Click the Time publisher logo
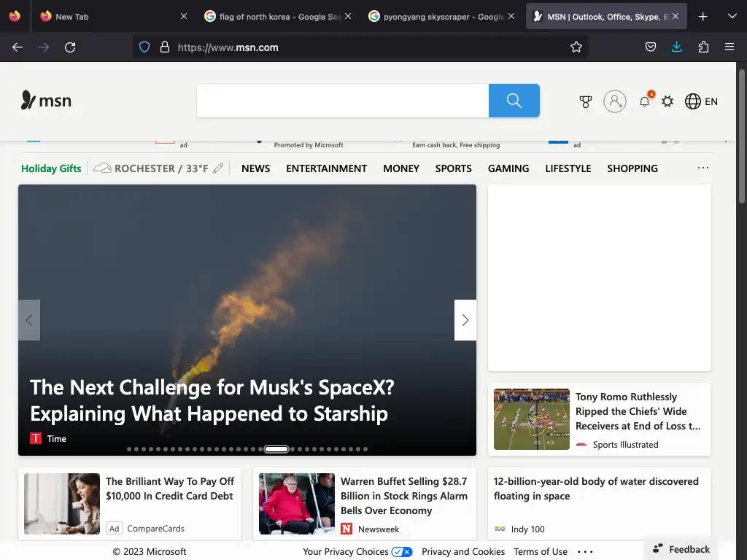 [x=36, y=438]
